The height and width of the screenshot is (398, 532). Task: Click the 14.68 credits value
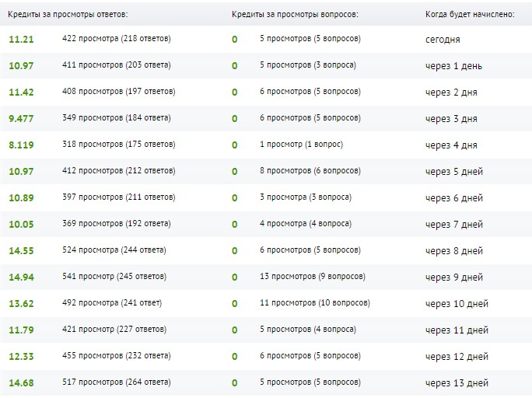(x=21, y=383)
